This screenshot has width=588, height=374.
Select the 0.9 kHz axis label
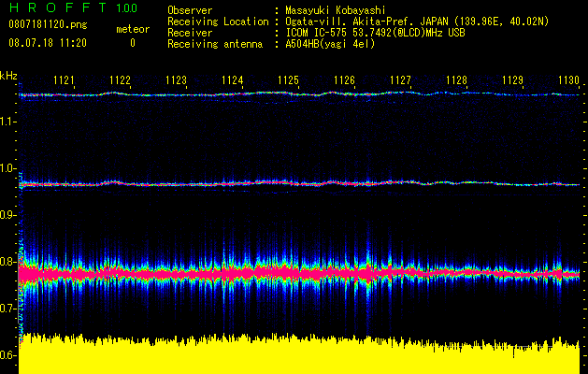click(x=8, y=215)
